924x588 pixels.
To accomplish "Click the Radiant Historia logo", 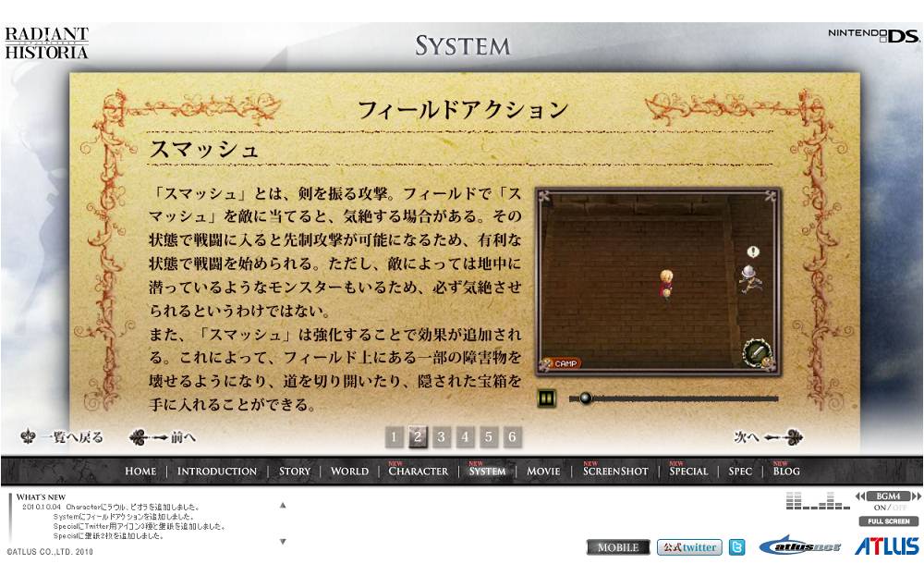I will point(46,43).
